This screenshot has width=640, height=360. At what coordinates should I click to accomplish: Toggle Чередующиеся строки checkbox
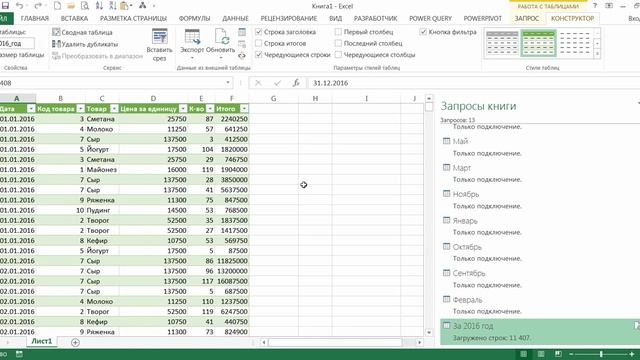coord(258,54)
